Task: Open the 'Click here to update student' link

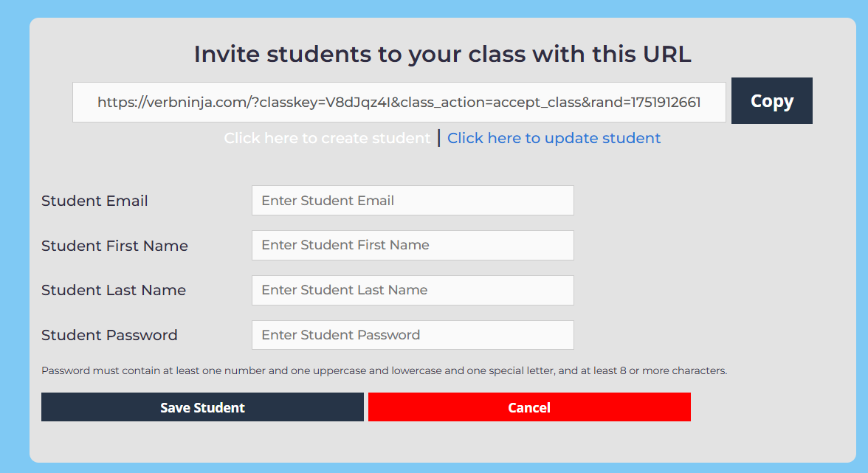Action: (554, 138)
